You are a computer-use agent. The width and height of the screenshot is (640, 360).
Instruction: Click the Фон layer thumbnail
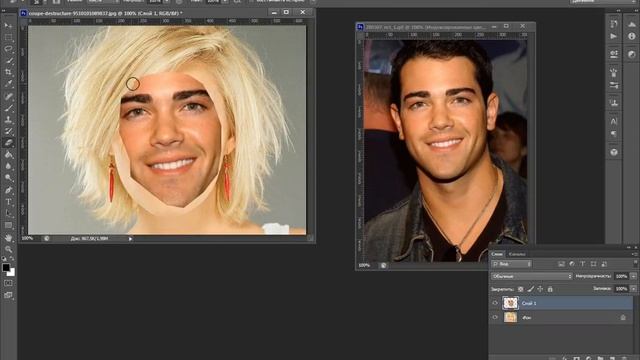tap(510, 317)
